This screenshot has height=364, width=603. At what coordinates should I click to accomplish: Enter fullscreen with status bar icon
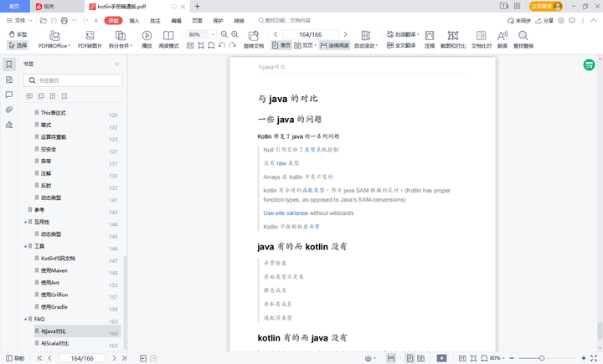point(594,358)
